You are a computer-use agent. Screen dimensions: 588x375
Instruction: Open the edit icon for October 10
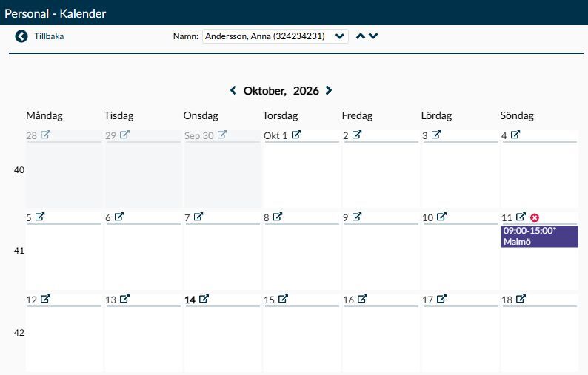(442, 217)
